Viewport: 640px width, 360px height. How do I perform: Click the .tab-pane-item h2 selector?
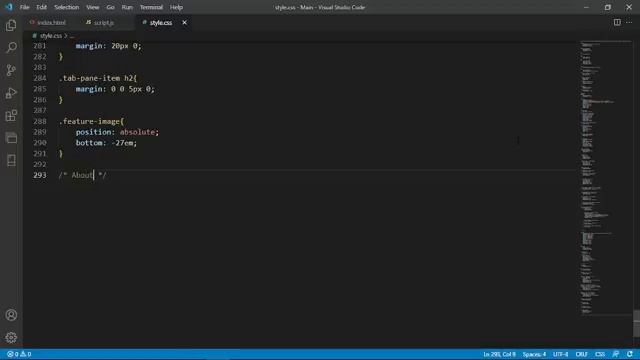point(98,78)
